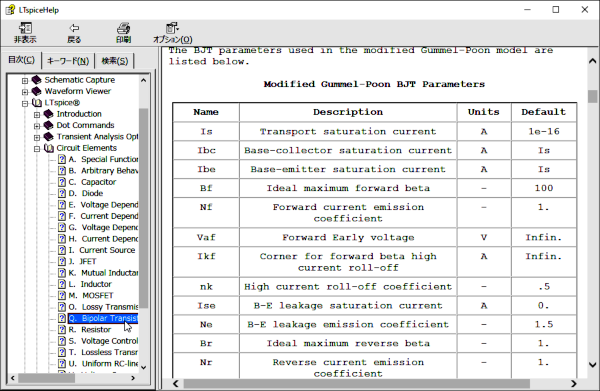Expand the Introduction tree node
This screenshot has width=600, height=391.
coord(37,115)
